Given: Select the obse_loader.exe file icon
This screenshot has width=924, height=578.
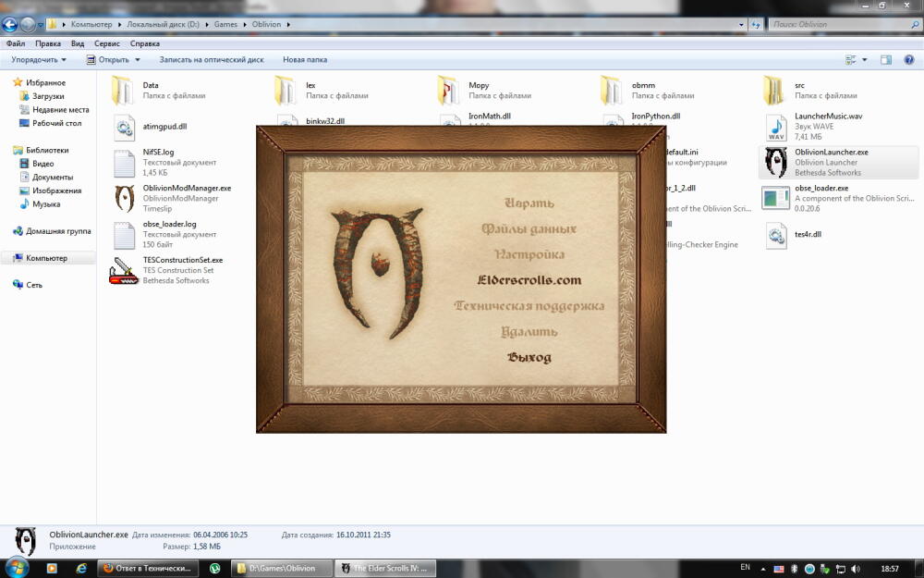Looking at the screenshot, I should pyautogui.click(x=775, y=198).
